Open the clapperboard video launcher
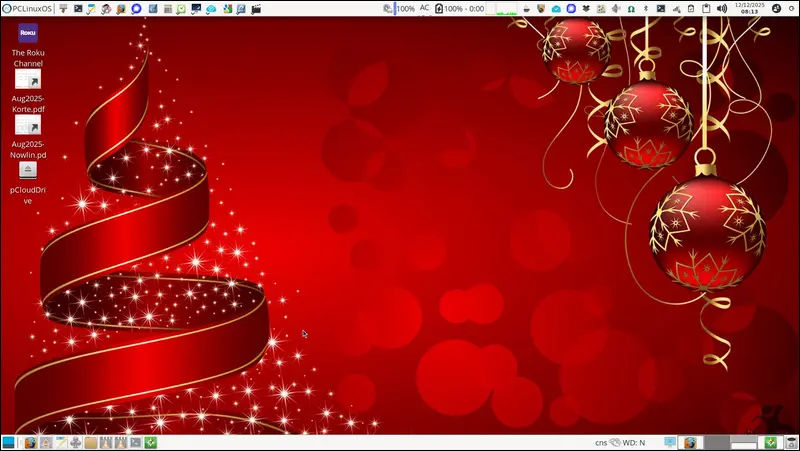800x451 pixels. click(256, 9)
